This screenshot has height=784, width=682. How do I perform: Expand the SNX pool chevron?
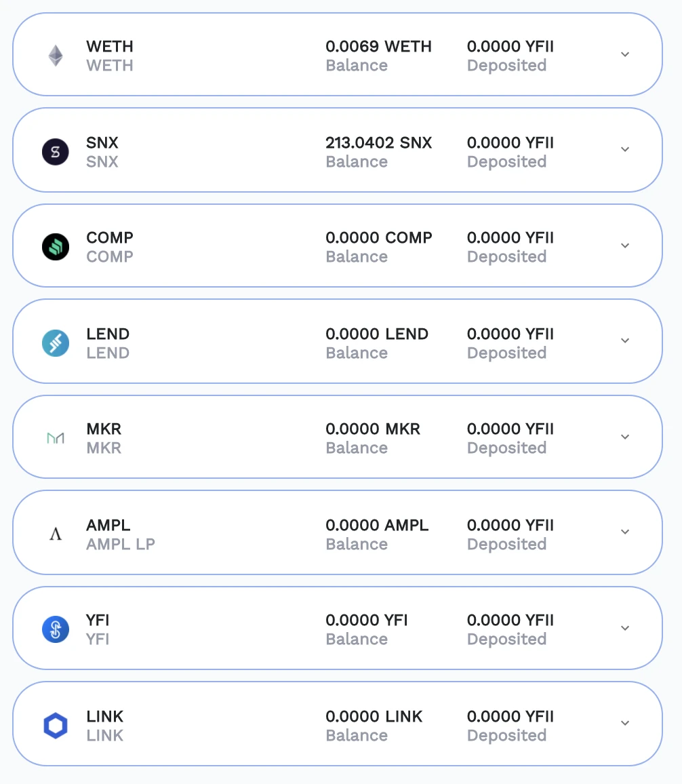(x=624, y=149)
